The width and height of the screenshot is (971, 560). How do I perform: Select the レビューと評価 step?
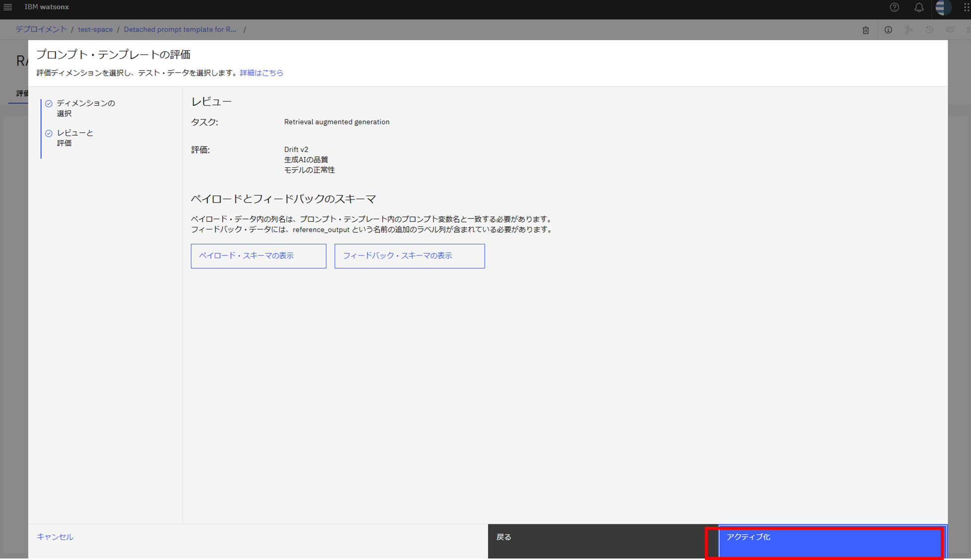pyautogui.click(x=74, y=138)
